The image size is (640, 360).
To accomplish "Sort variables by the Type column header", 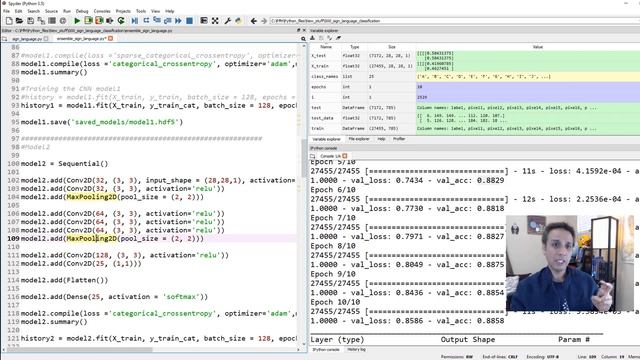I will tap(355, 47).
